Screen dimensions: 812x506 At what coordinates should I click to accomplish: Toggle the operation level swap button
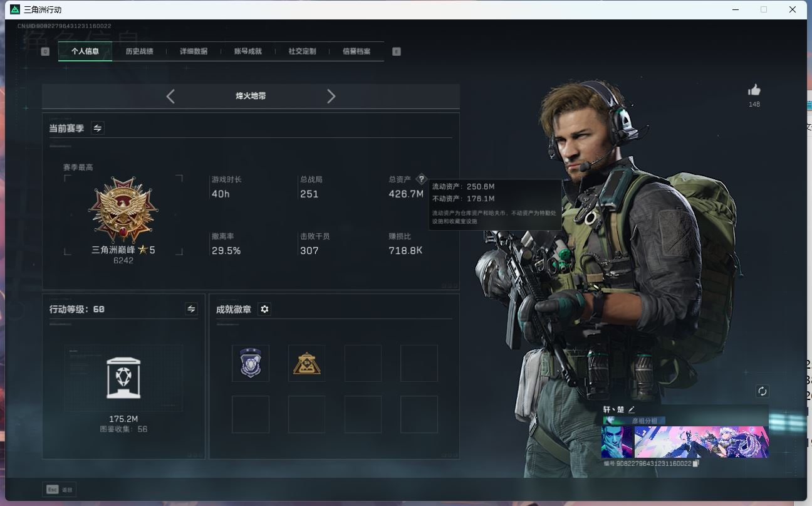[x=191, y=309]
